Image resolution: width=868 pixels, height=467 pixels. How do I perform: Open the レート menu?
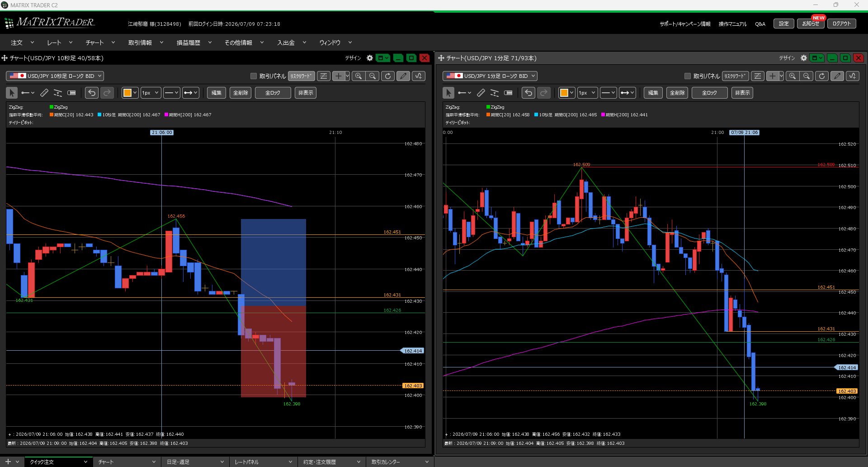pos(60,43)
